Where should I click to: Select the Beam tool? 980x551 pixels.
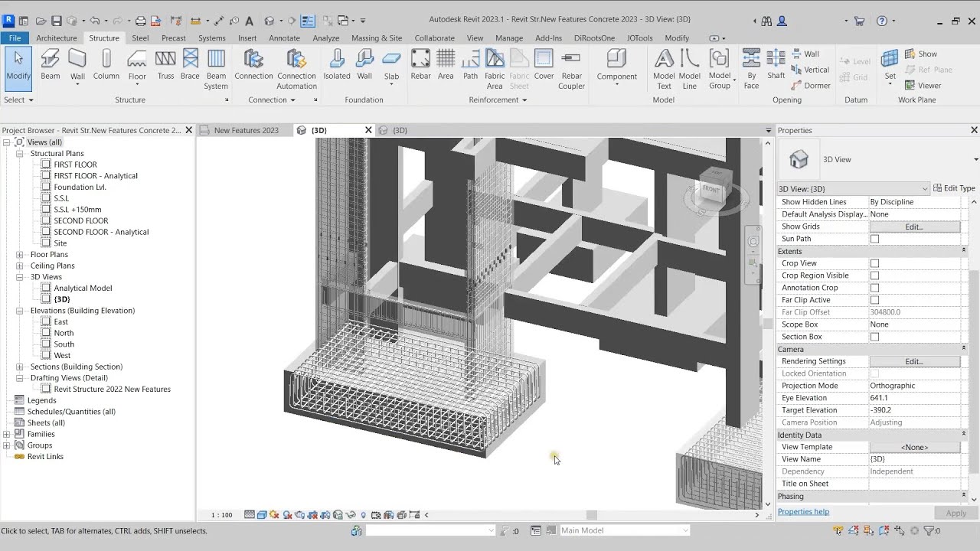coord(51,64)
